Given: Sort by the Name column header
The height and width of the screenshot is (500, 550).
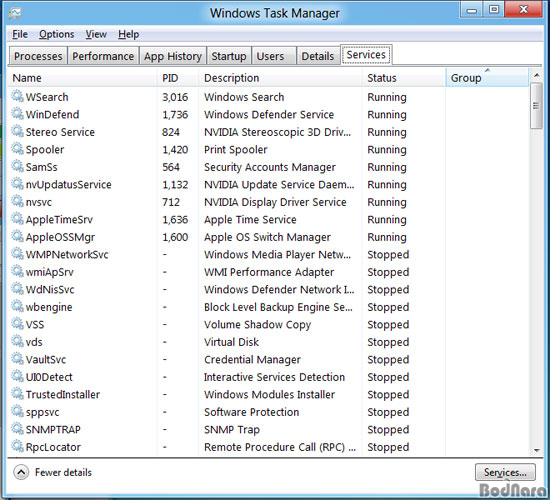Looking at the screenshot, I should [x=82, y=78].
